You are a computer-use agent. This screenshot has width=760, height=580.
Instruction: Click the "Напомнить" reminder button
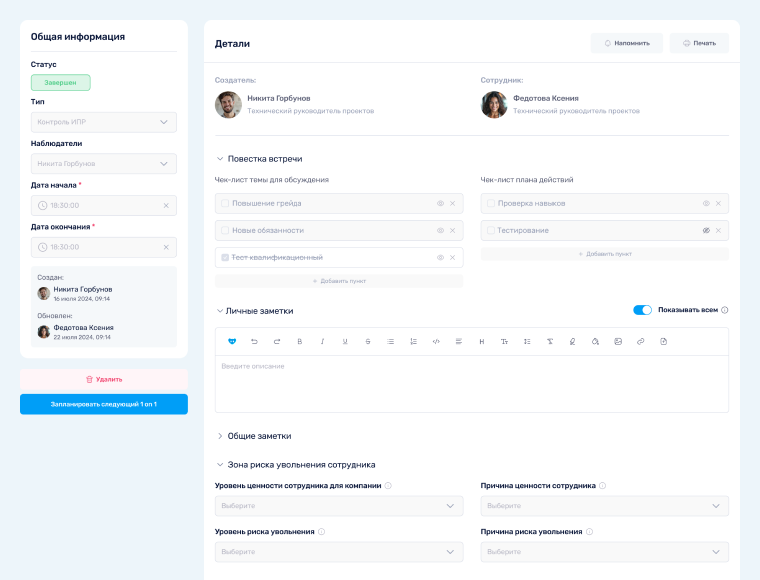[x=626, y=43]
